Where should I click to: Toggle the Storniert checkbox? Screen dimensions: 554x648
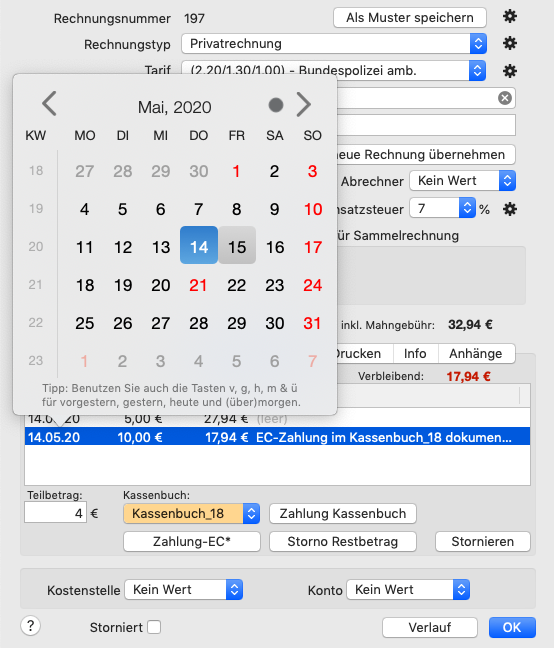tap(154, 627)
